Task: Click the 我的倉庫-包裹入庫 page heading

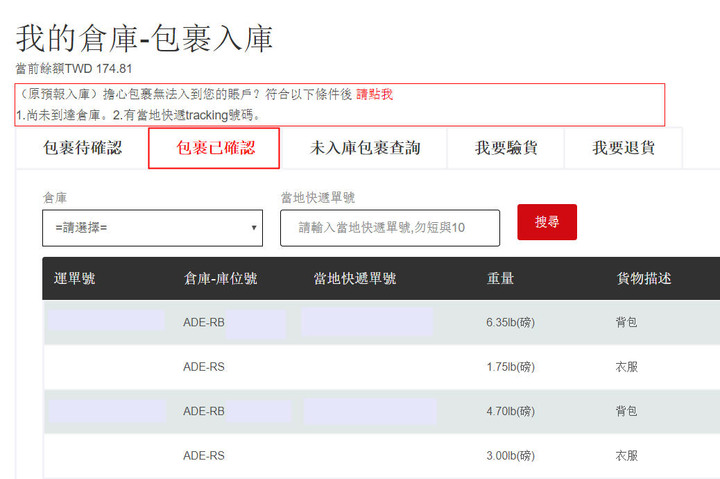Action: [145, 39]
